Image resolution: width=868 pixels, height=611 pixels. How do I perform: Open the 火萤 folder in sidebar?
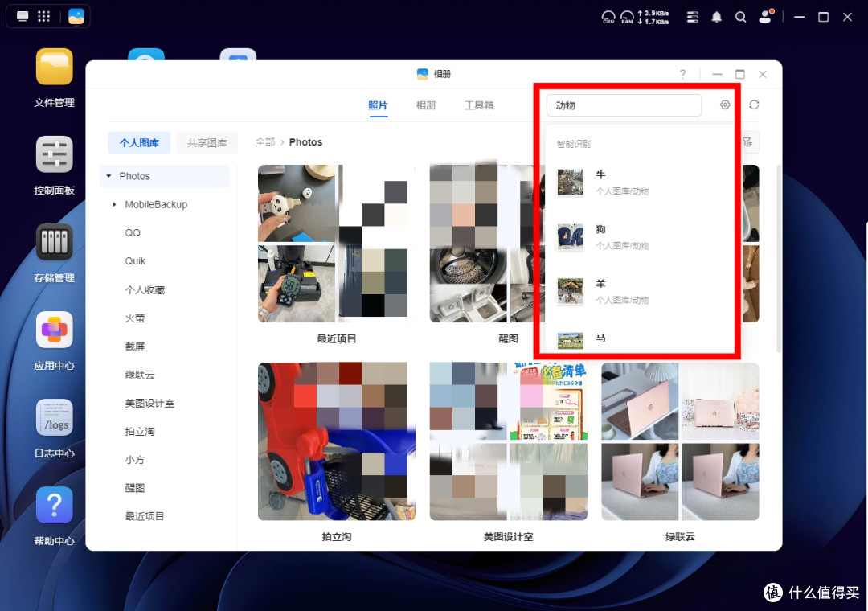point(135,318)
